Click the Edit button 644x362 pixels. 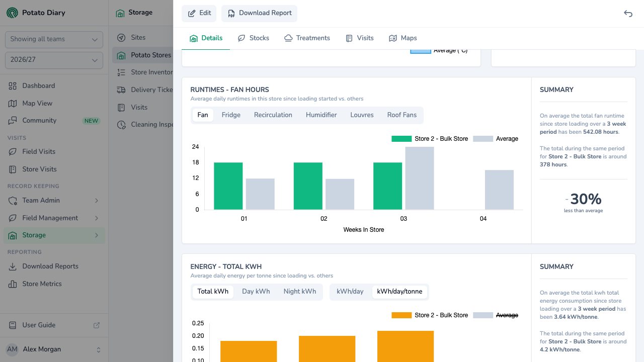(x=199, y=14)
